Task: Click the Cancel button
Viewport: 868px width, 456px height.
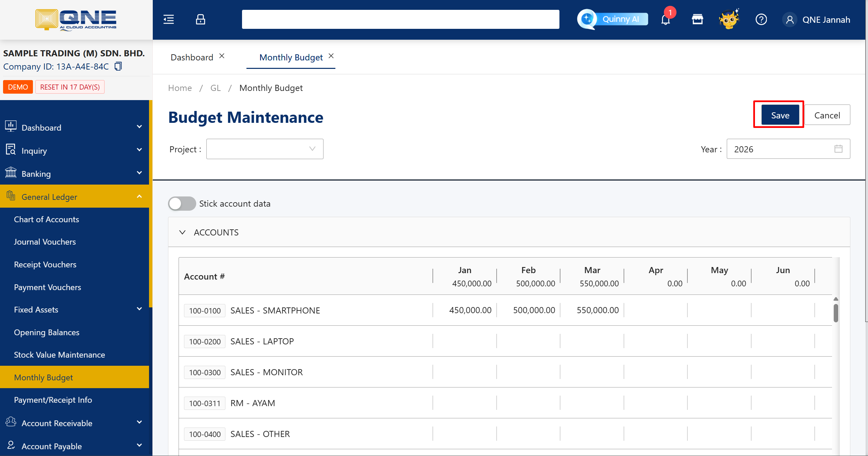Action: coord(827,115)
